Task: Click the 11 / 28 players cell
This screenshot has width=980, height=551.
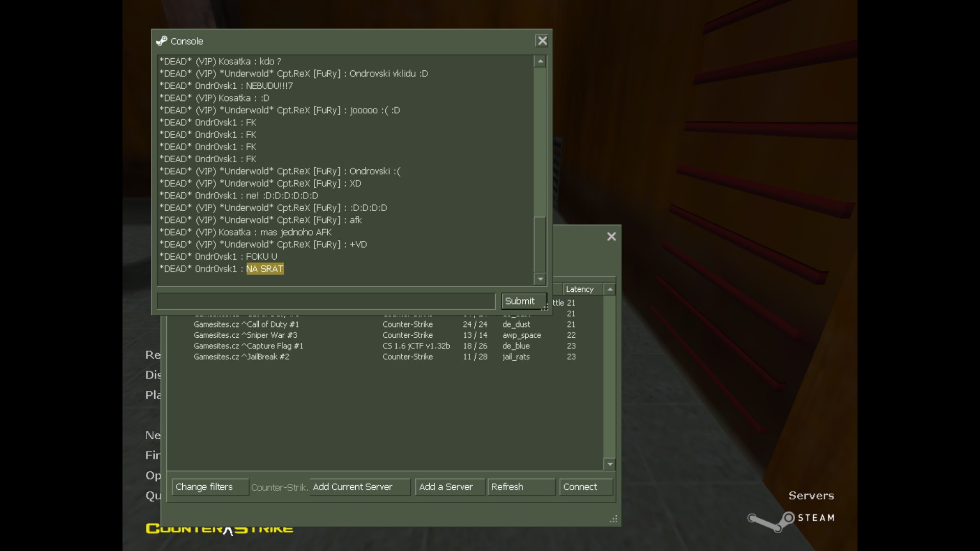Action: point(475,357)
